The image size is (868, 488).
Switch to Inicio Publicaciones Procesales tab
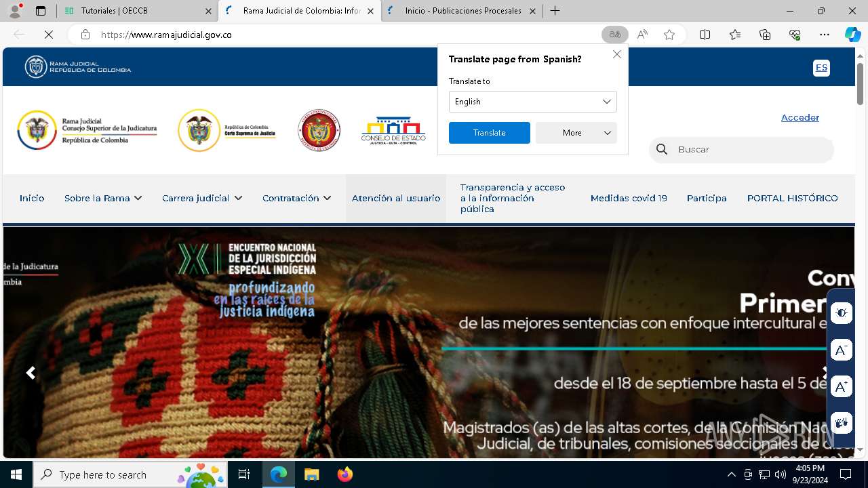coord(462,11)
